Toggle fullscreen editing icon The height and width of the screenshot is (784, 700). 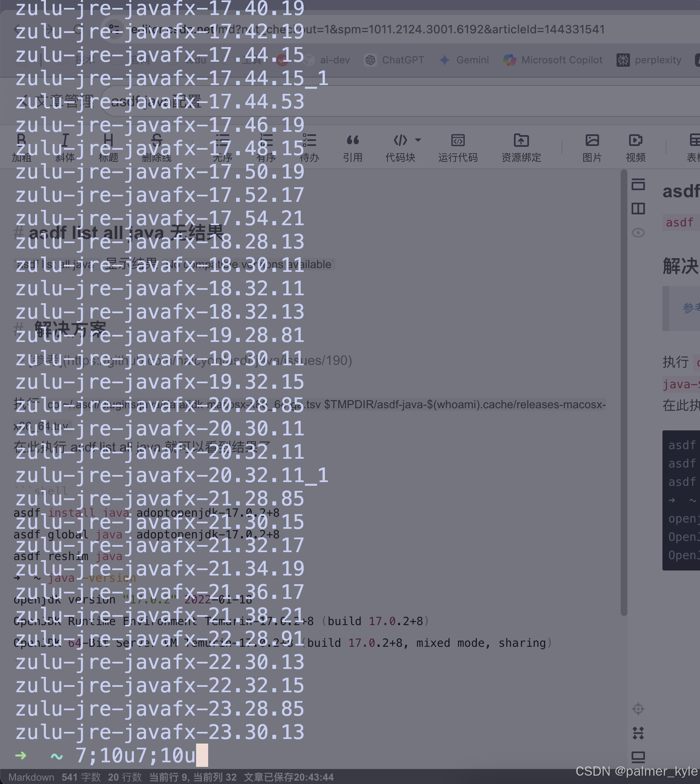coord(638,733)
